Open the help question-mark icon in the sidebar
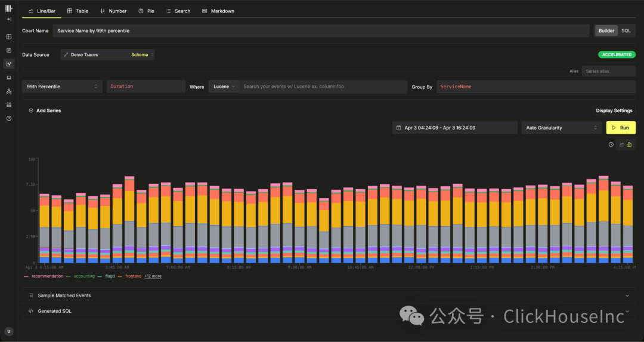644x342 pixels. pos(8,118)
